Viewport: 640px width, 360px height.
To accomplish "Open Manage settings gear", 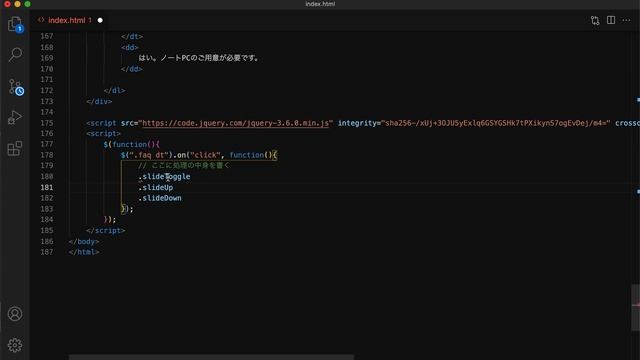I will coord(15,345).
